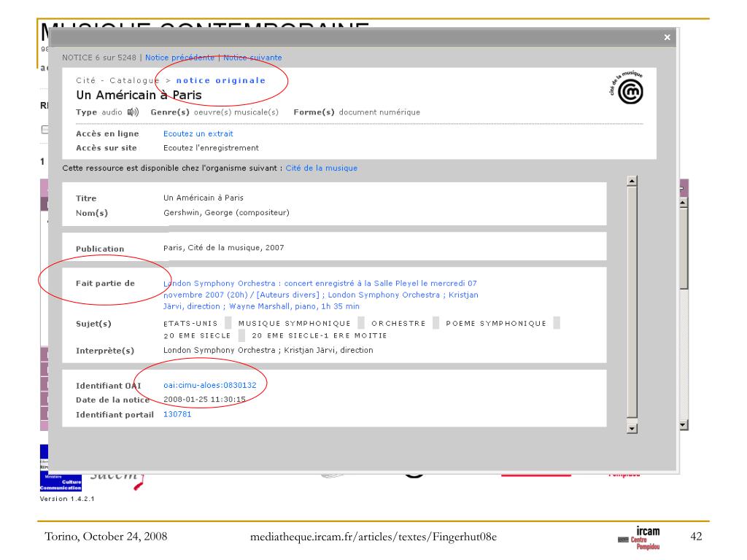This screenshot has height=560, width=747.
Task: Click the footer text Torino, October 24, 2008
Action: click(106, 537)
